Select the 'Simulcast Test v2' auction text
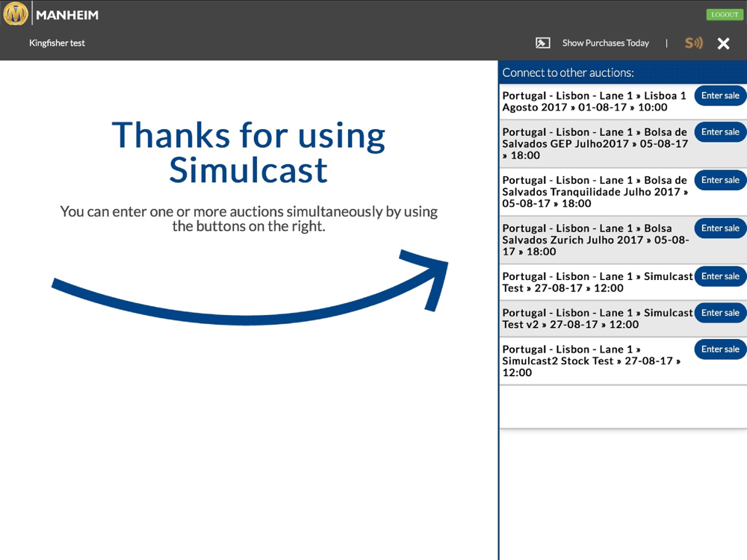 pos(598,319)
